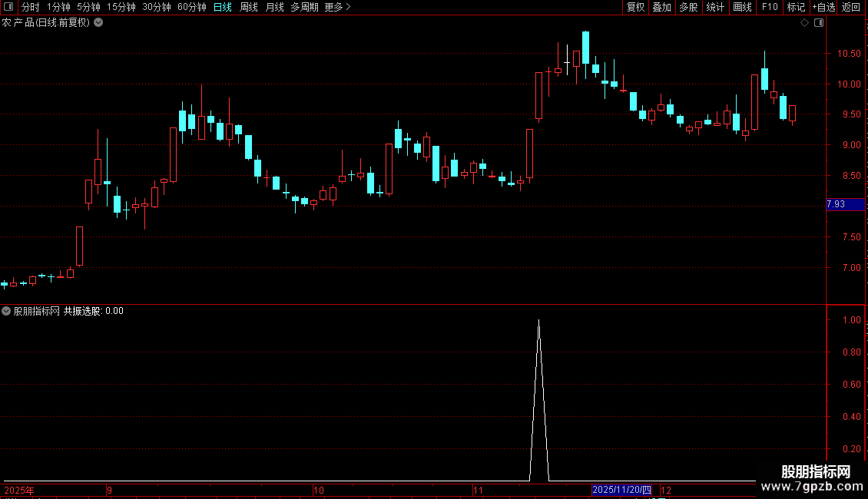
Task: Add stock to watchlist with +自选
Action: (823, 7)
